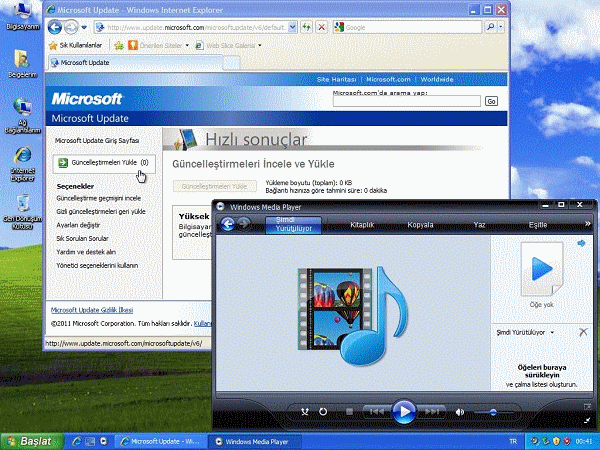Viewport: 600px width, 450px height.
Task: Open the address bar URL dropdown
Action: pos(292,27)
